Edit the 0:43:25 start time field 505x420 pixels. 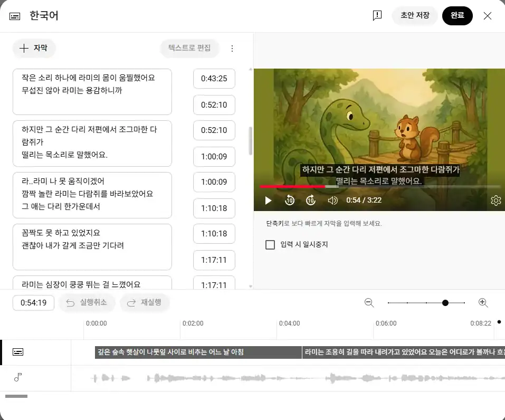(x=214, y=79)
